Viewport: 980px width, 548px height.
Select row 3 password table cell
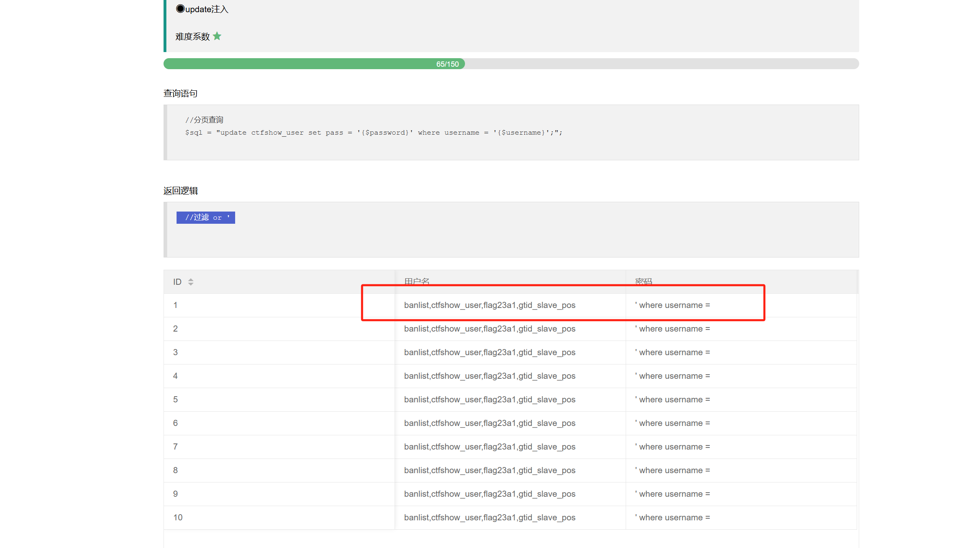click(x=672, y=352)
